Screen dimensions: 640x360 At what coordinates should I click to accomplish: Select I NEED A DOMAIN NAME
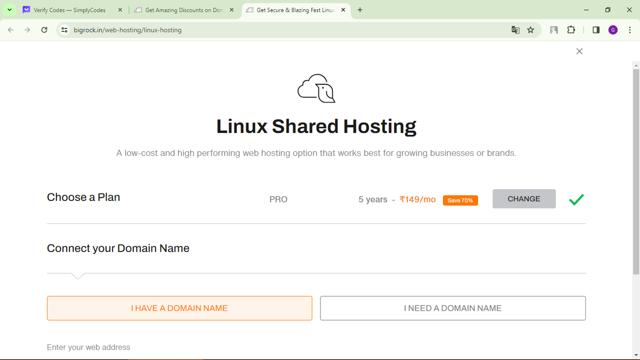coord(453,308)
